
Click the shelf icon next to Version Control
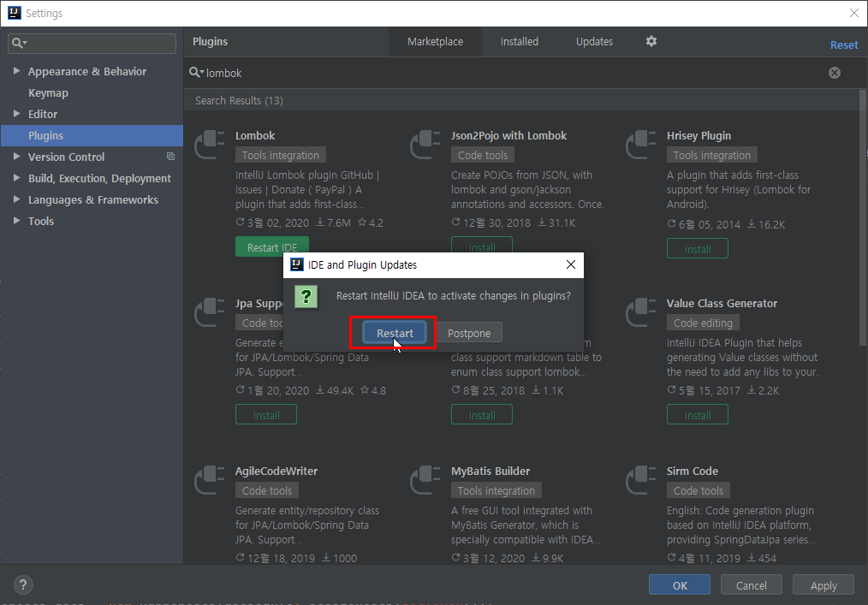[x=170, y=157]
